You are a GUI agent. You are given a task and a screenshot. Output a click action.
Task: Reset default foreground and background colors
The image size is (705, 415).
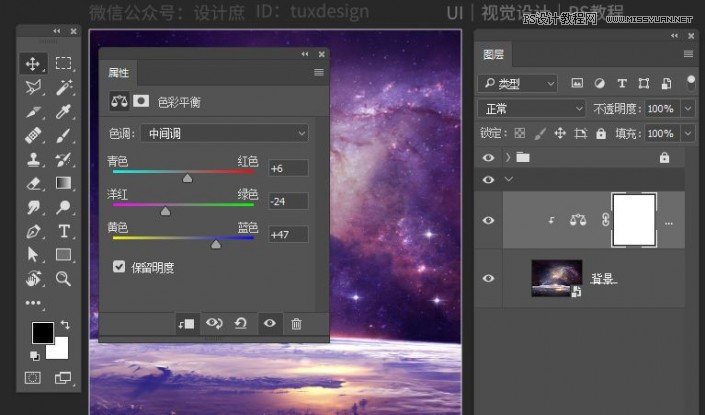pyautogui.click(x=34, y=356)
